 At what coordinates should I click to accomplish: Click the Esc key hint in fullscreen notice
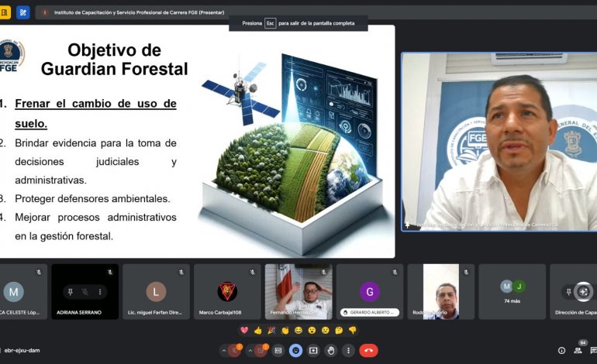tap(270, 23)
